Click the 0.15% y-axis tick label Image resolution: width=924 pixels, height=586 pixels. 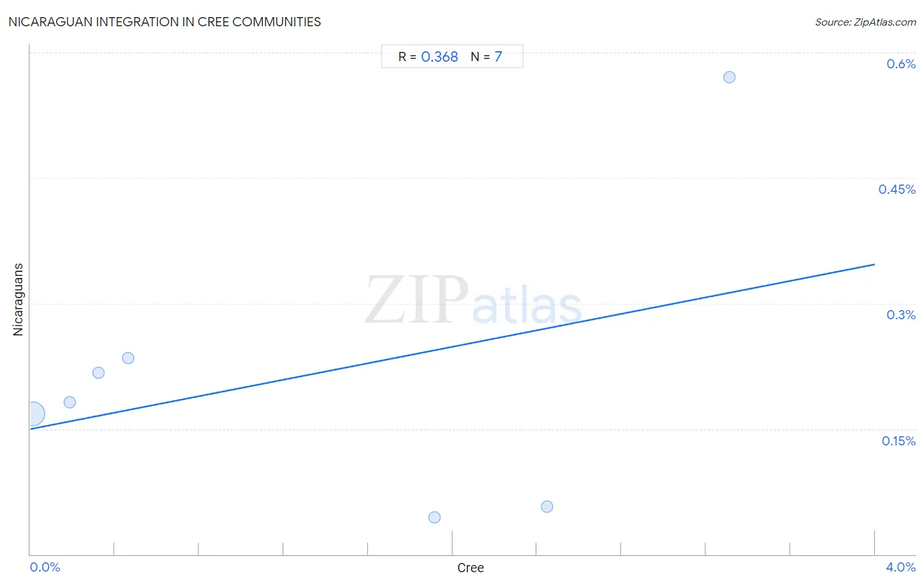click(x=898, y=441)
